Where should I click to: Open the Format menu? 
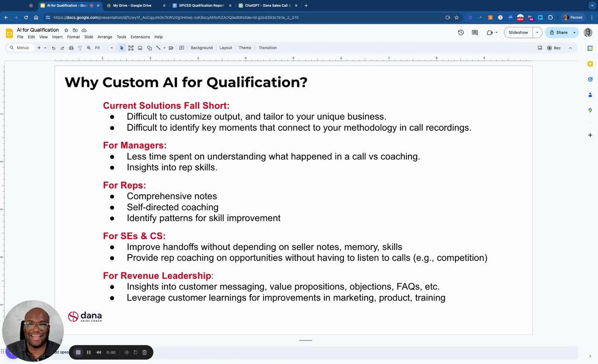tap(73, 37)
